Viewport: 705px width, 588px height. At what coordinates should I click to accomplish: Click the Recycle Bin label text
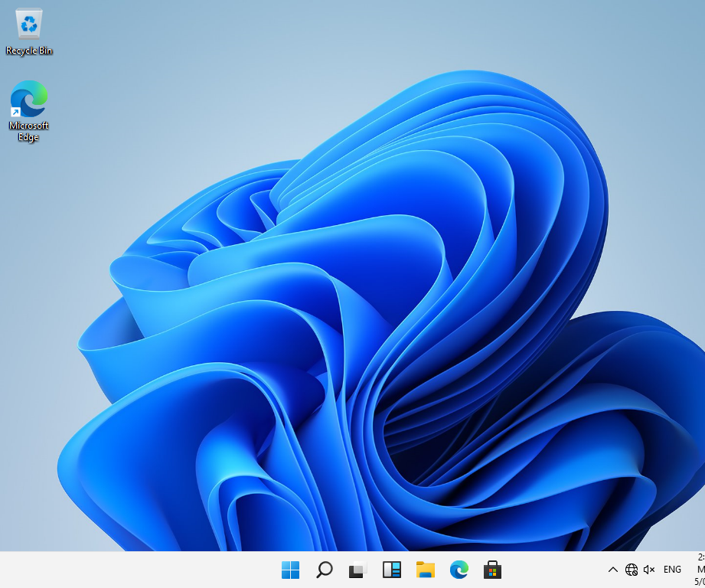coord(28,51)
